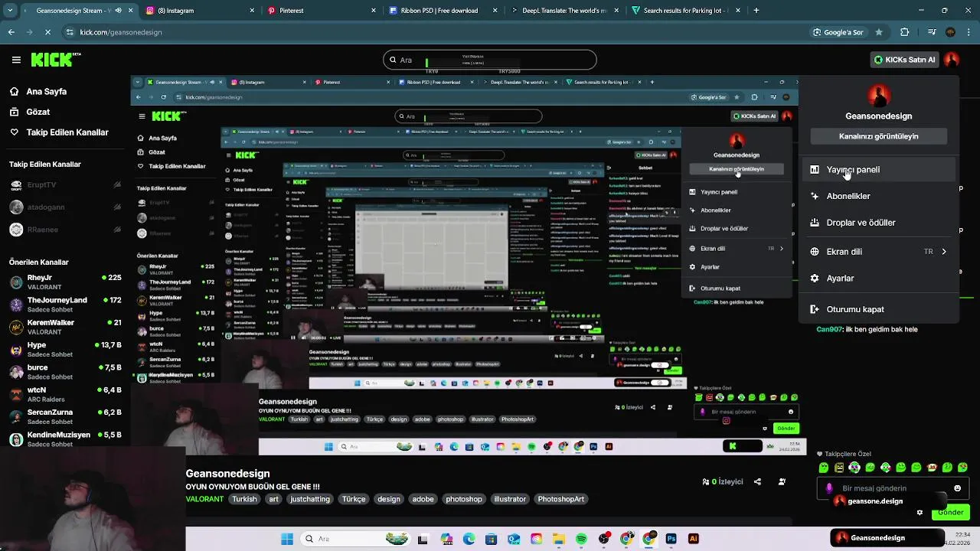Image resolution: width=980 pixels, height=551 pixels.
Task: Open RheyJr channel showing 225 viewers
Action: [x=64, y=282]
